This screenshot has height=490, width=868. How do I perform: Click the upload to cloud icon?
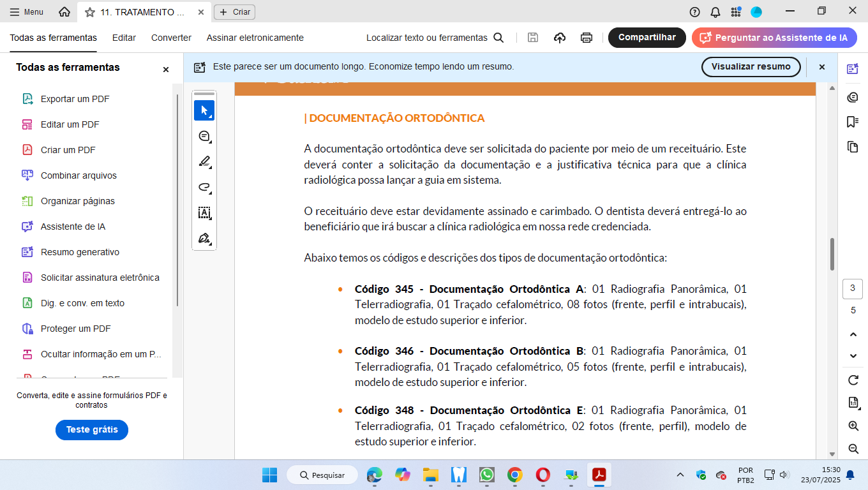coord(560,38)
